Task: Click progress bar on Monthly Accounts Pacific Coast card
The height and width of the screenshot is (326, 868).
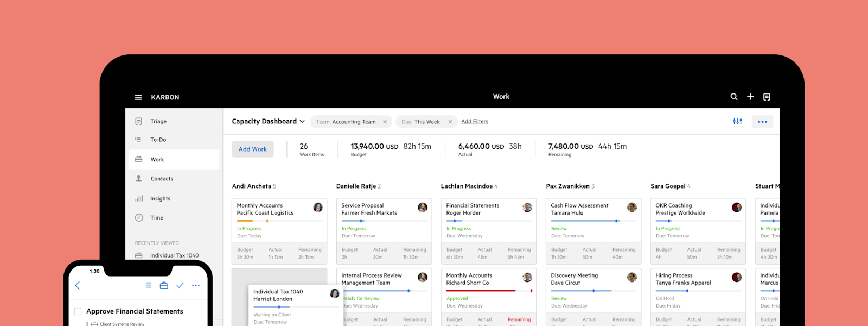Action: coord(279,221)
